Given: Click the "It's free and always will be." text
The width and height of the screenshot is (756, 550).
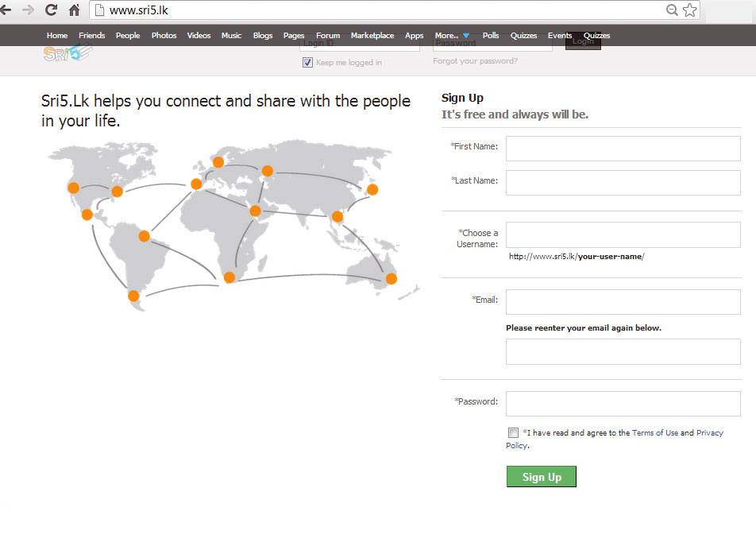Looking at the screenshot, I should [515, 114].
